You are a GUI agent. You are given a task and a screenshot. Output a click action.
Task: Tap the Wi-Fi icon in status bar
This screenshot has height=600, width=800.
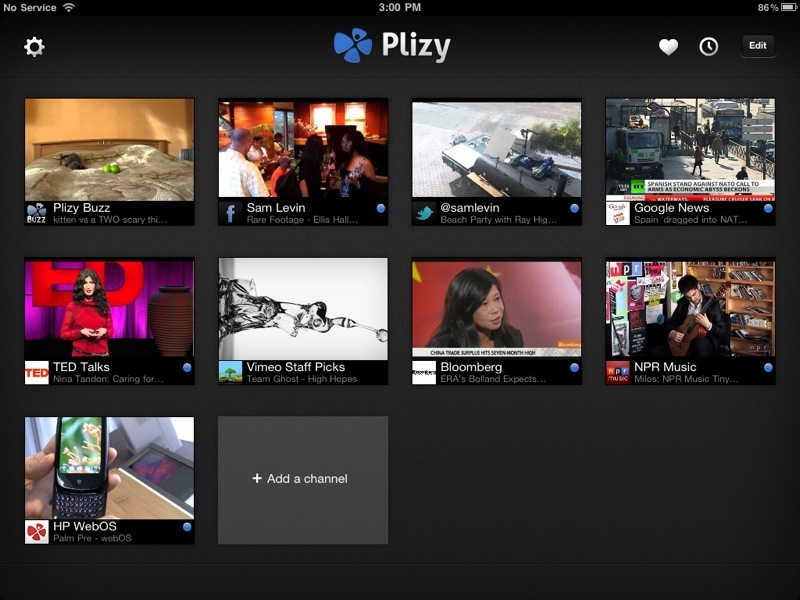coord(68,7)
